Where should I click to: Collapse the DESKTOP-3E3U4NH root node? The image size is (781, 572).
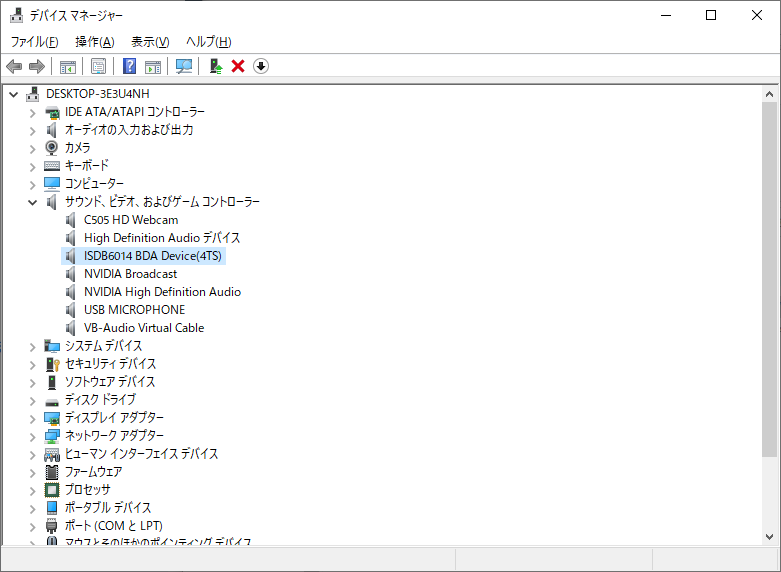[x=14, y=94]
